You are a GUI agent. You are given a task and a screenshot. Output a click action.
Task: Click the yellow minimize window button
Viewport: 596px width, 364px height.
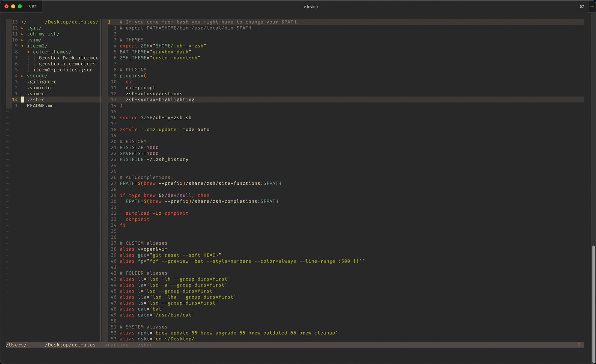(13, 6)
